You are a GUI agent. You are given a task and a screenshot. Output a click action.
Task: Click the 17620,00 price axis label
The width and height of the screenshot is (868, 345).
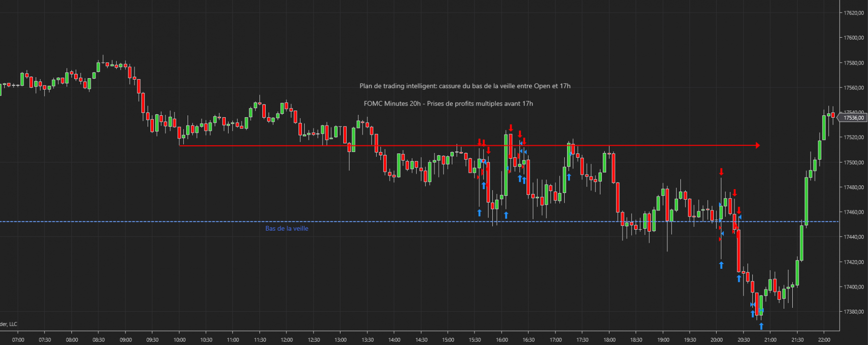[854, 13]
